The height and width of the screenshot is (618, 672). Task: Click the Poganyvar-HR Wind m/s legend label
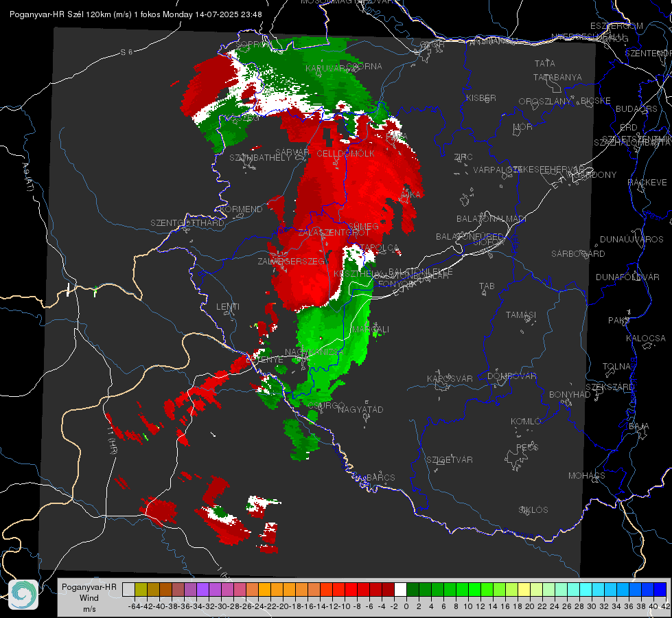tap(89, 598)
